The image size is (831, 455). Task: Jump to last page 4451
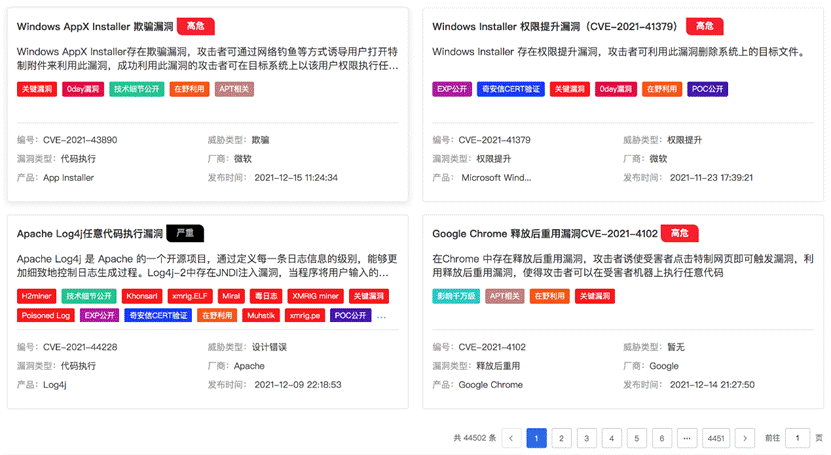(715, 438)
